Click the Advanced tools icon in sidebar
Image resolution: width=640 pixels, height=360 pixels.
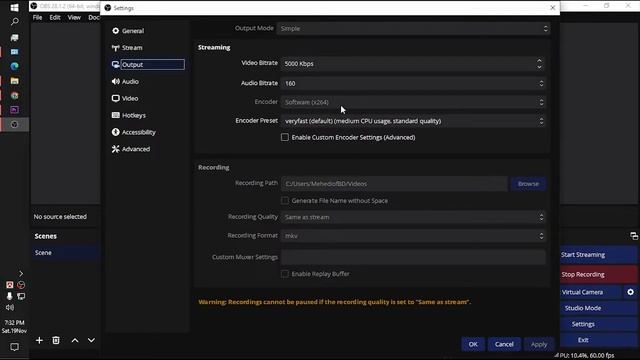(116, 149)
